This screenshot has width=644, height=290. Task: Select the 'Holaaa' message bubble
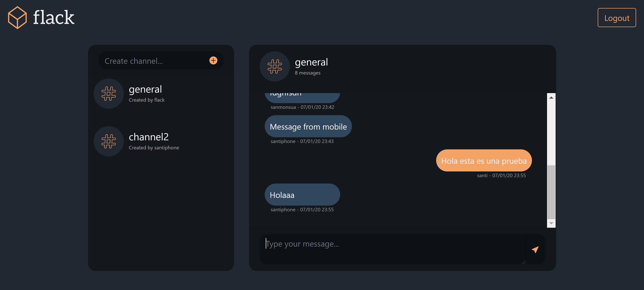302,195
